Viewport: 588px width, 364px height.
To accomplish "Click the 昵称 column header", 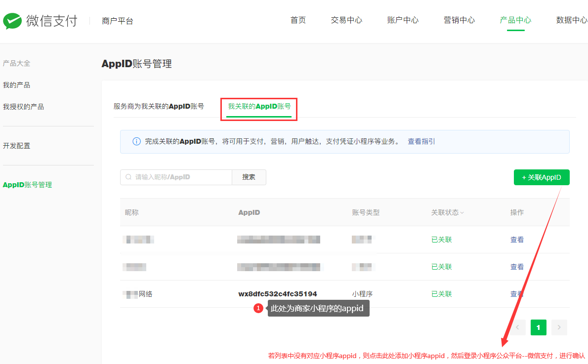I will pos(131,212).
